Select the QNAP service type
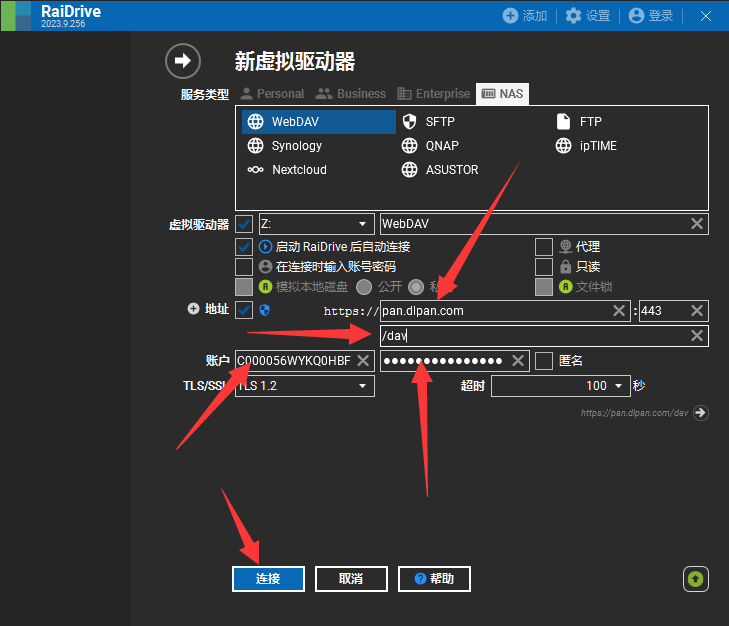Viewport: 729px width, 626px height. tap(430, 146)
